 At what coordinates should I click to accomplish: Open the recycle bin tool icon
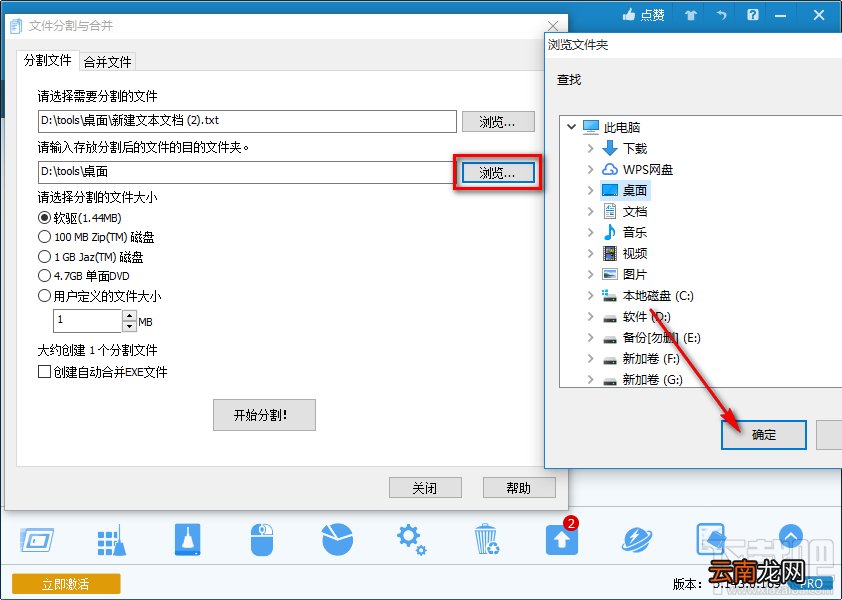pos(487,539)
